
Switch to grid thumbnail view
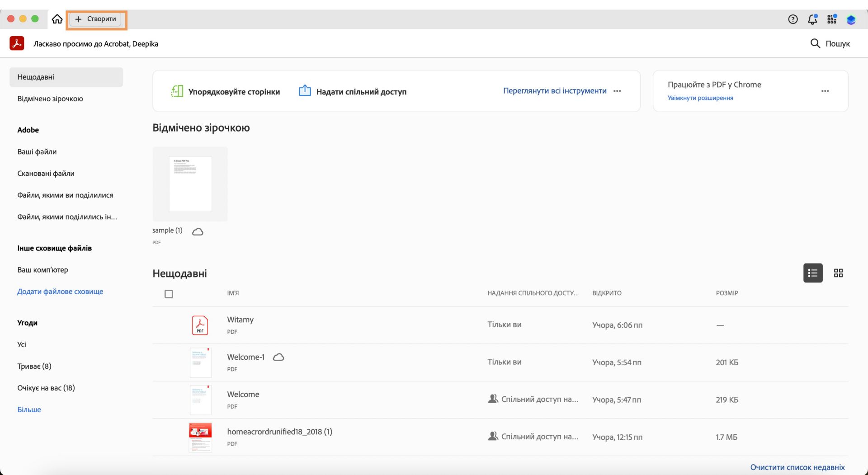(x=838, y=273)
